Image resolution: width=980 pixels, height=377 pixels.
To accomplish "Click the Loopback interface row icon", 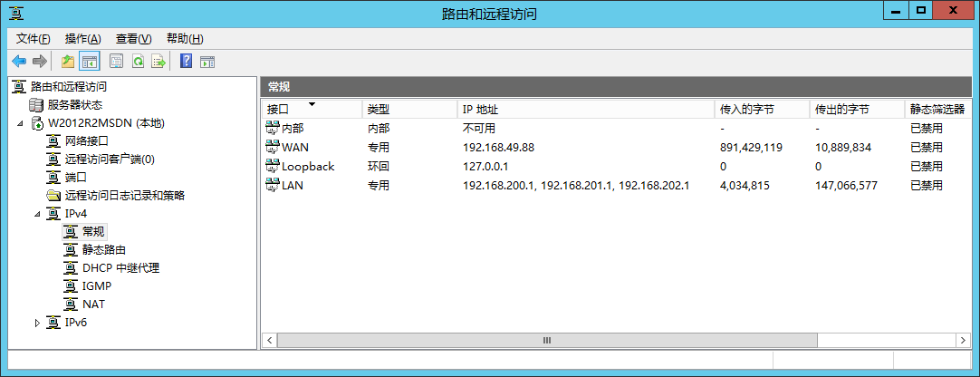I will pyautogui.click(x=272, y=167).
